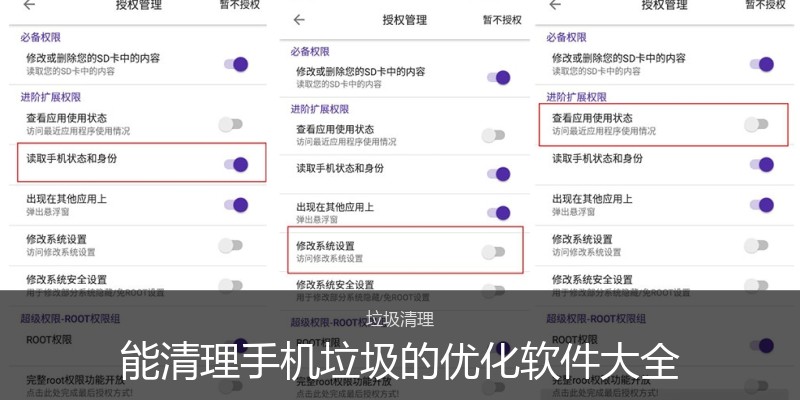Tap 修改系统设置 label in middle screenshot
The image size is (800, 400).
click(x=326, y=246)
